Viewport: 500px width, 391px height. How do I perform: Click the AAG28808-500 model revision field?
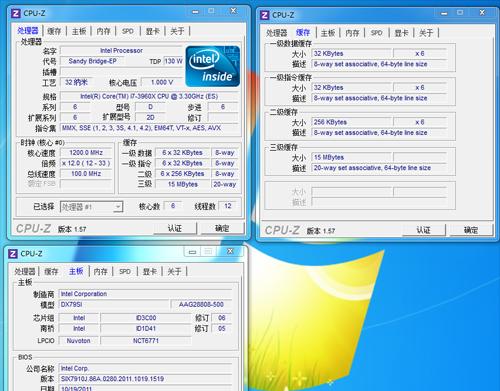[x=201, y=305]
